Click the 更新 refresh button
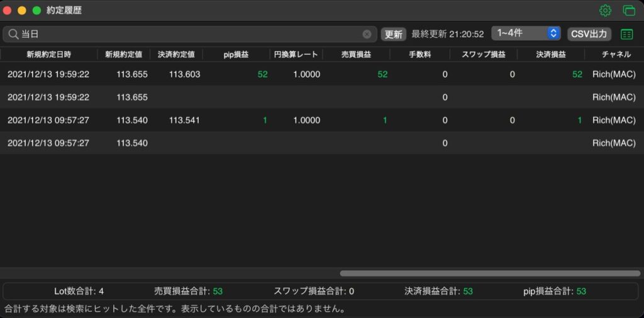Image resolution: width=644 pixels, height=318 pixels. pos(394,34)
